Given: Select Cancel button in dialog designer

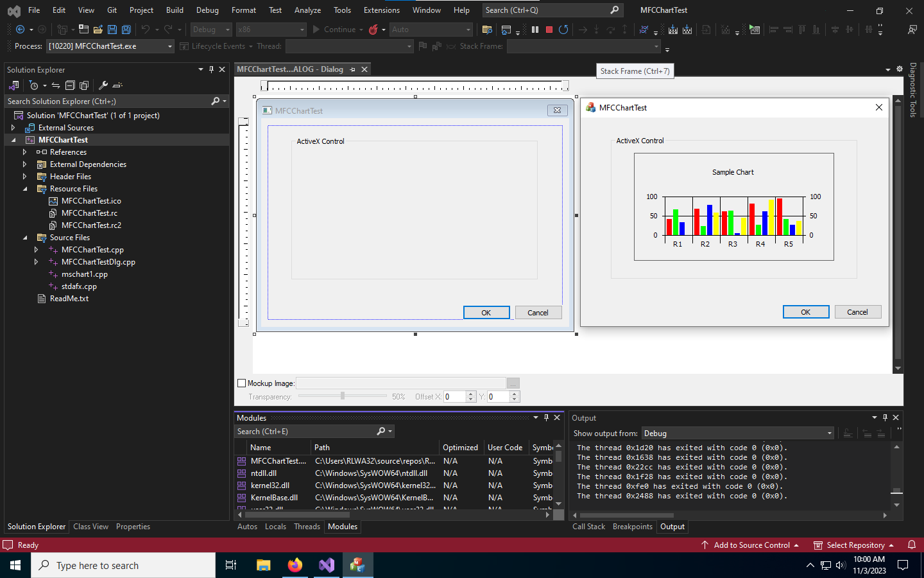Looking at the screenshot, I should tap(538, 313).
